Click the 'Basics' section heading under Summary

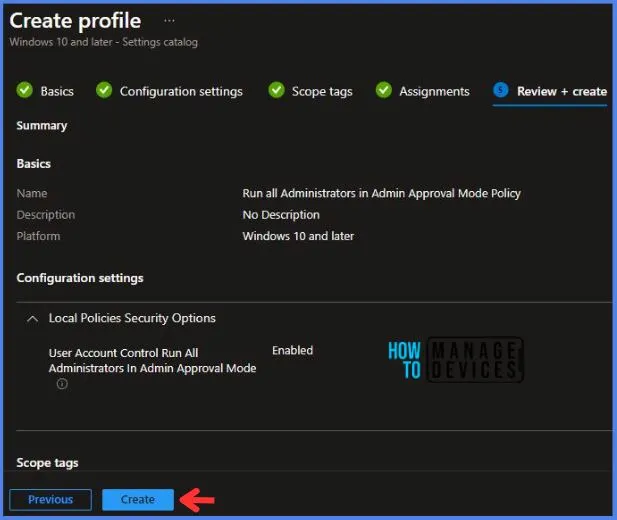pyautogui.click(x=33, y=164)
